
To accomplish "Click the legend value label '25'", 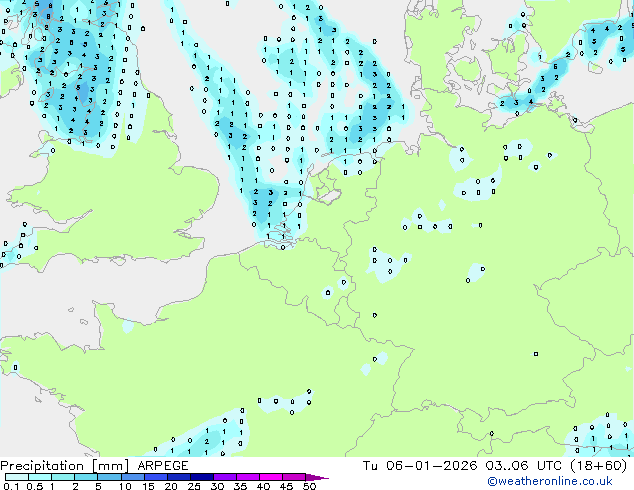I will click(194, 486).
